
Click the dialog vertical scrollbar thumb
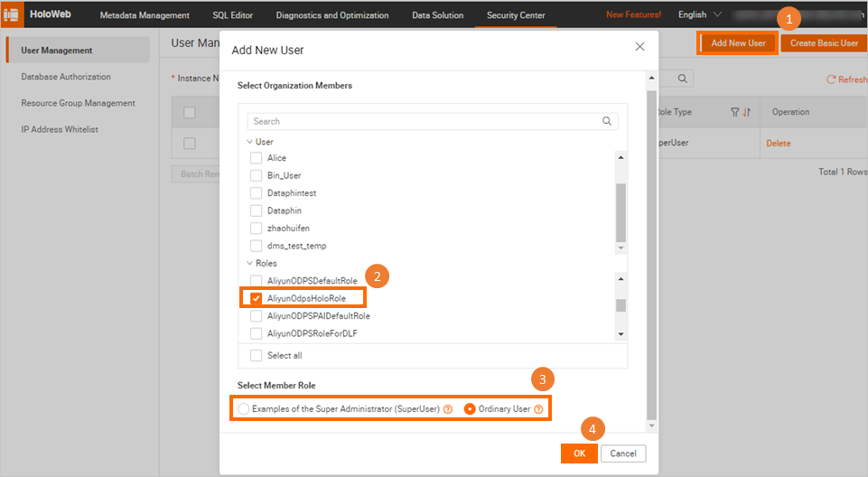click(651, 255)
